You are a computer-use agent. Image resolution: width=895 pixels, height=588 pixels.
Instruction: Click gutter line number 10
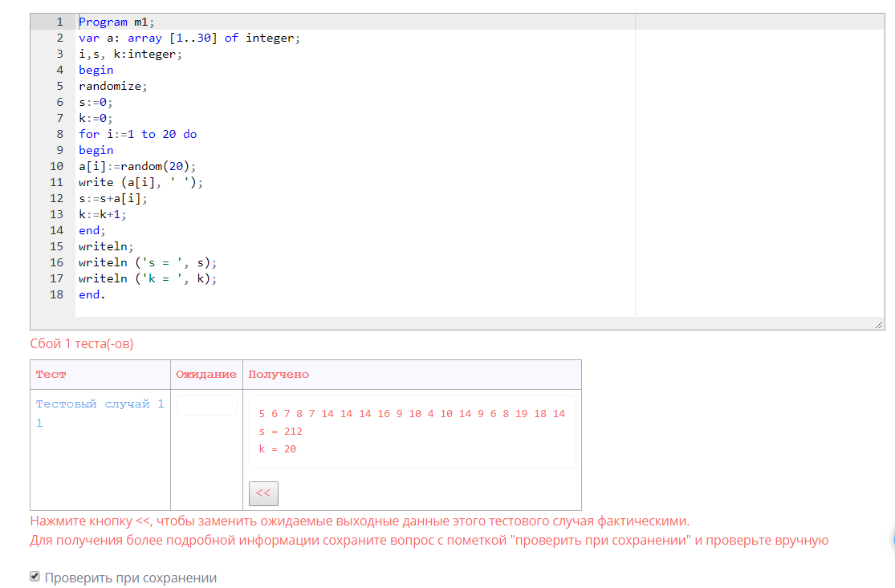tap(56, 166)
